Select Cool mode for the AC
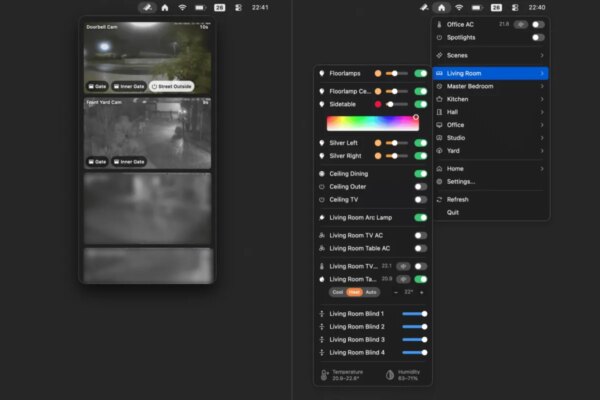This screenshot has width=600, height=400. pos(338,292)
